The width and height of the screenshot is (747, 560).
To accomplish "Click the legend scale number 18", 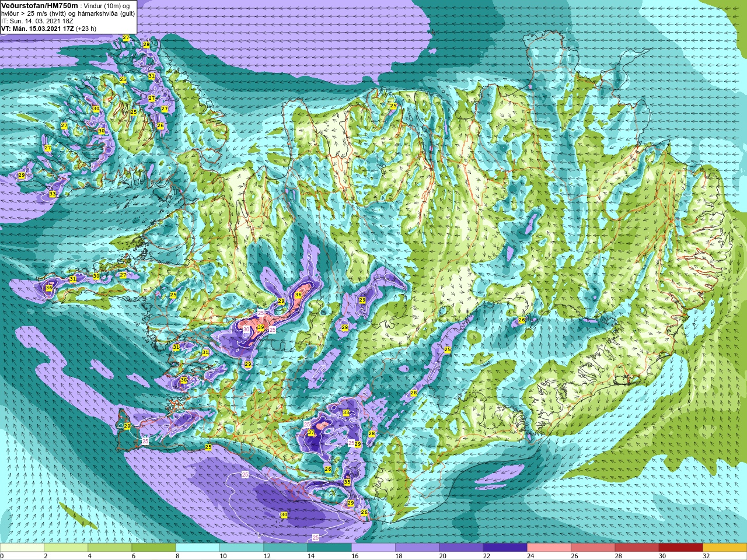I will point(399,556).
